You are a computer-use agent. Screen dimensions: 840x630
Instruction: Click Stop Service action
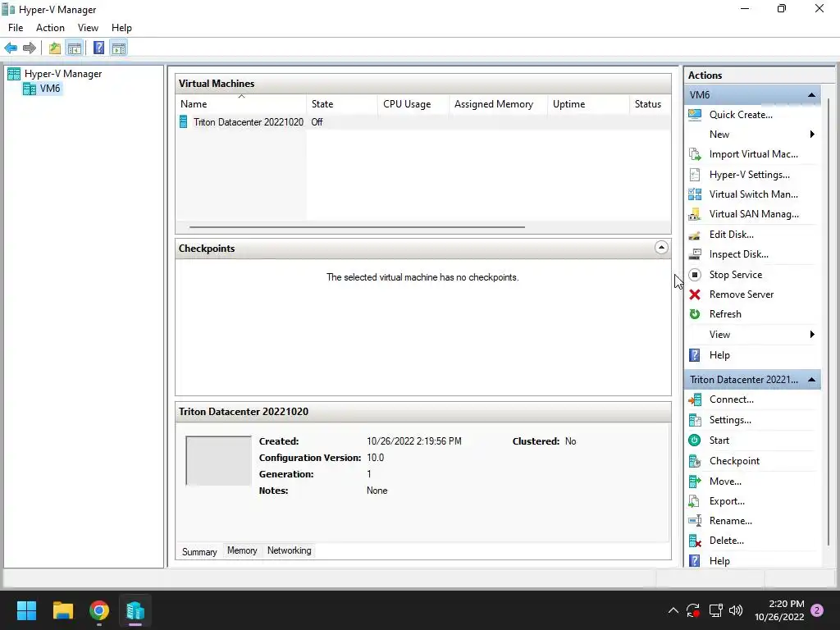click(x=736, y=275)
